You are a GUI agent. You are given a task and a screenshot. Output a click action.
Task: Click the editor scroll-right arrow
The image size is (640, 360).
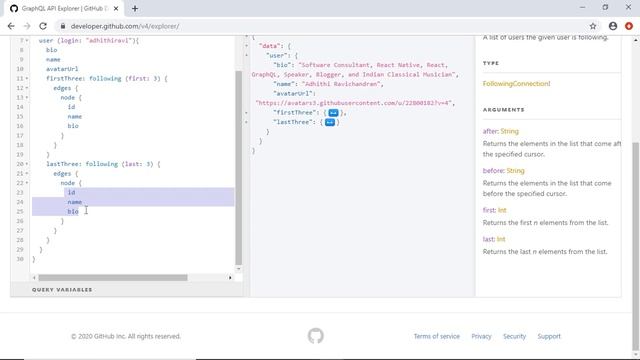pos(230,278)
